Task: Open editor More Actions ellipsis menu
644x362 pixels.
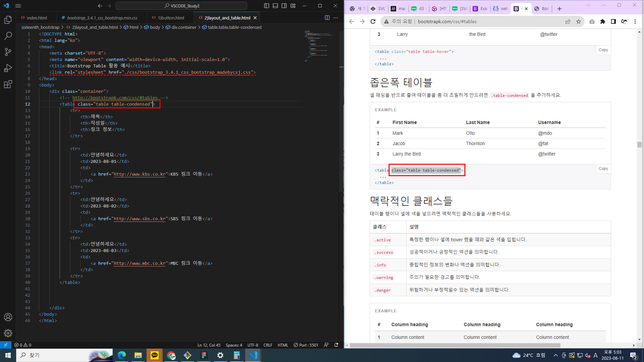Action: pos(336,18)
